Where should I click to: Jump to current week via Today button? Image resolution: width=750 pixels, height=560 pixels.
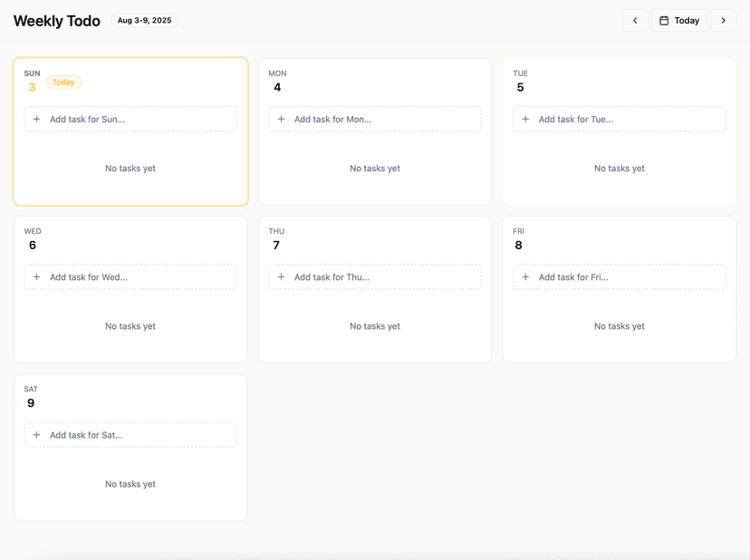coord(679,21)
